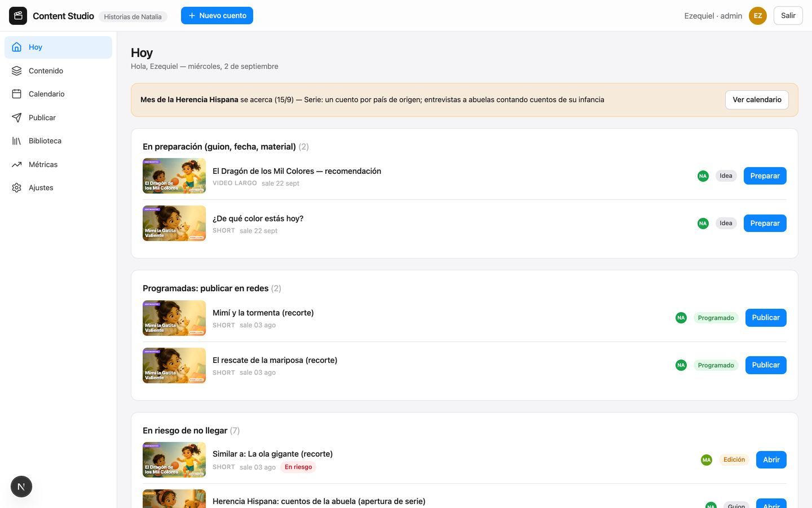Click Abrir for Similar a: La ola gigante
Screen dimensions: 812x508
click(771, 460)
